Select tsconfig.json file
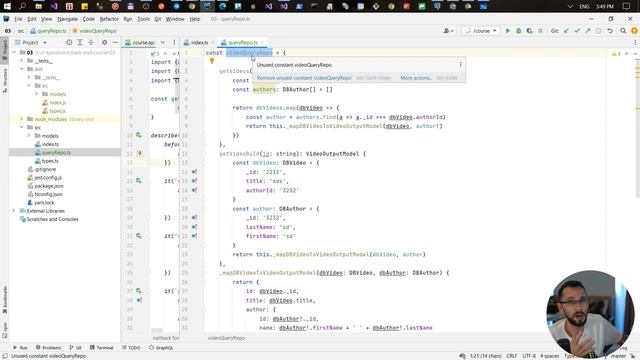640x360 pixels. pos(48,194)
